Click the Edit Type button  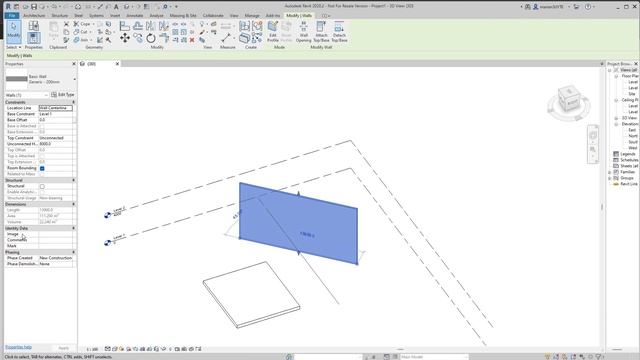pos(63,95)
